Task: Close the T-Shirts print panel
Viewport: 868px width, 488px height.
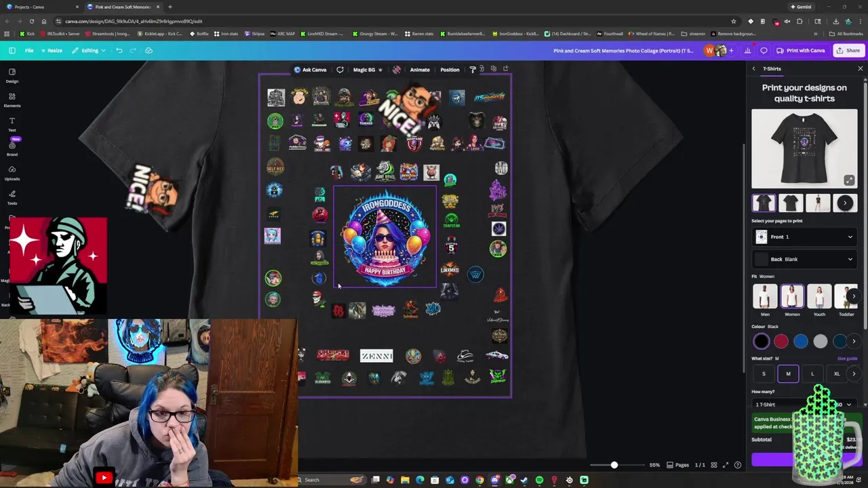Action: coord(861,68)
